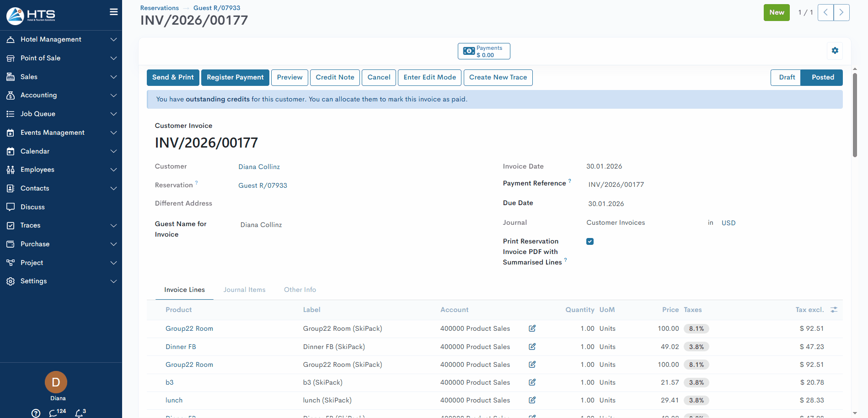Open notifications bell with 3 badge

(x=80, y=413)
